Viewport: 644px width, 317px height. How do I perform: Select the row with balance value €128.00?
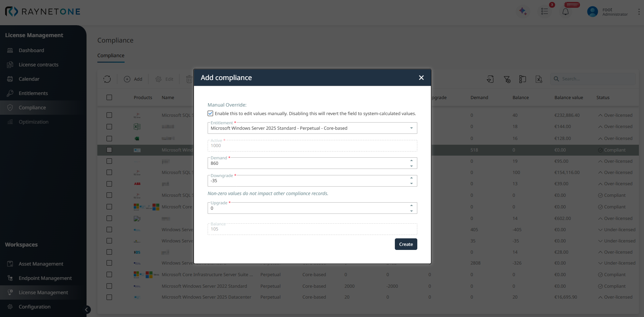(x=109, y=139)
